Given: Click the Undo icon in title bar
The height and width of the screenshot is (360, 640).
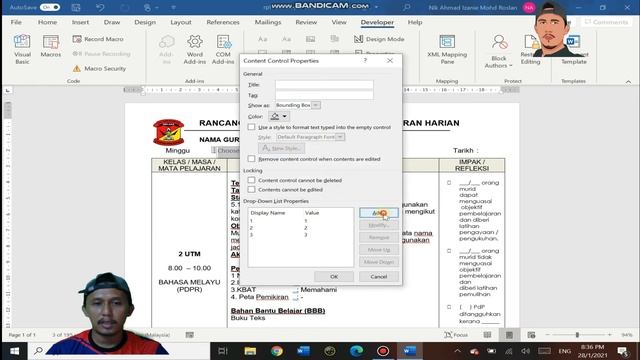Looking at the screenshot, I should (100, 7).
